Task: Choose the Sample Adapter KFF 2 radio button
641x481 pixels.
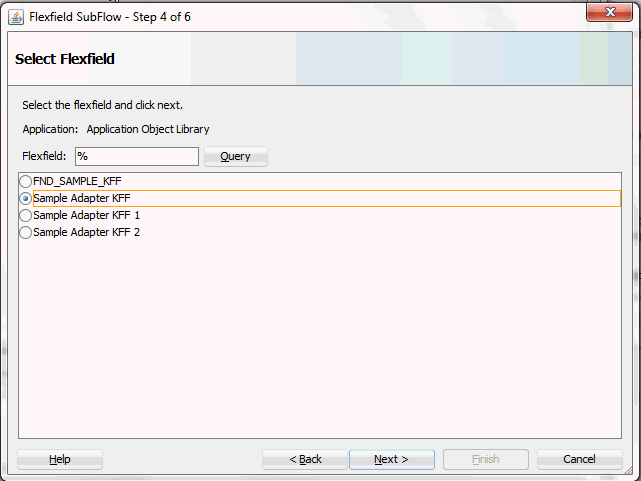Action: [26, 233]
